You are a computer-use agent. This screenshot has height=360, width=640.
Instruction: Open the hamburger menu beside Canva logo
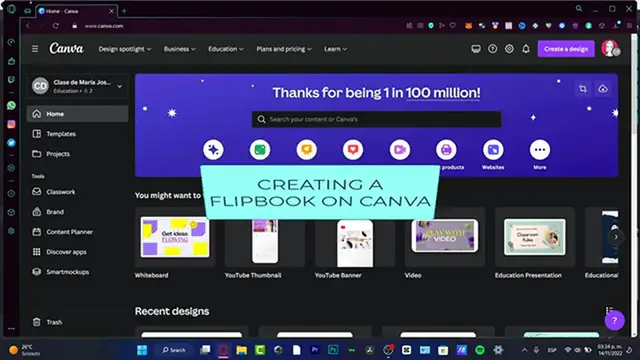pyautogui.click(x=35, y=49)
